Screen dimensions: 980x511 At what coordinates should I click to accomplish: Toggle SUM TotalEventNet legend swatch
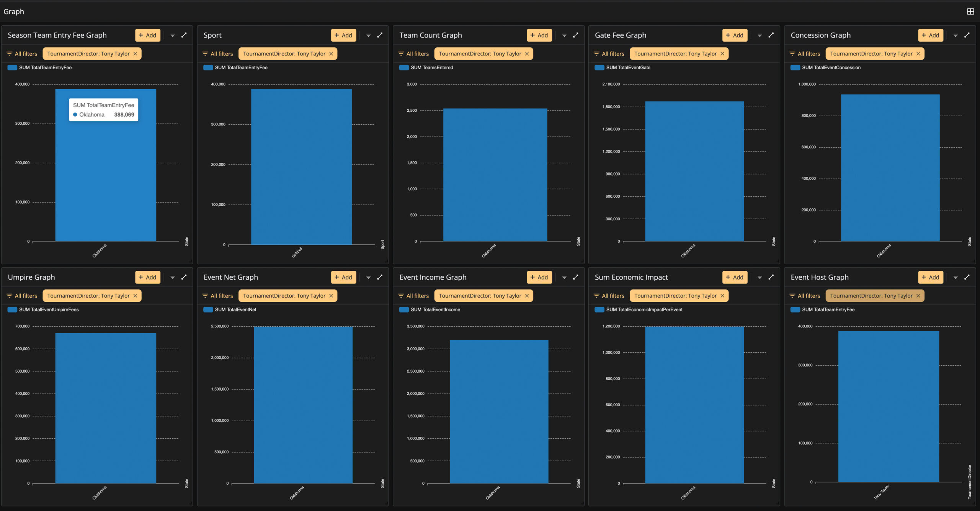(x=208, y=310)
